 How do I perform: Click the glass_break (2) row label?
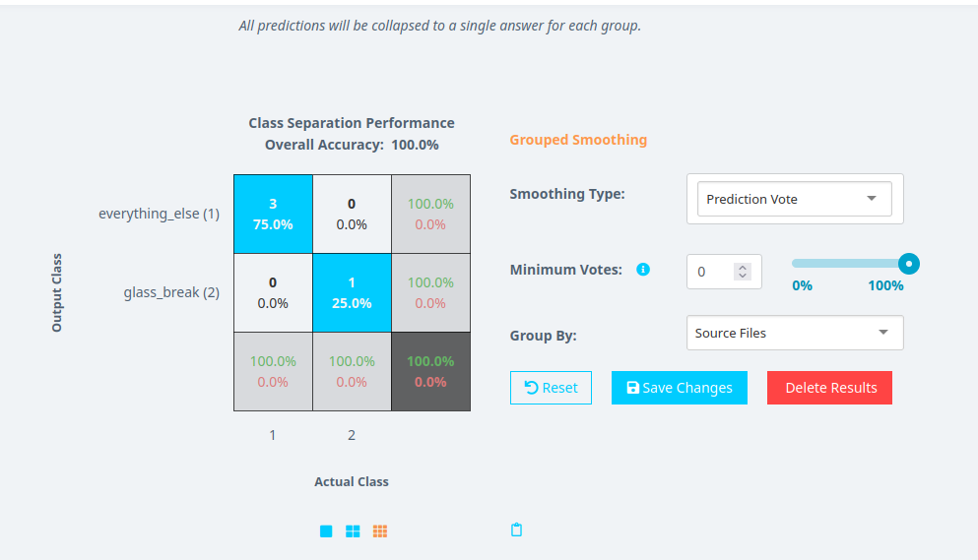pyautogui.click(x=171, y=292)
